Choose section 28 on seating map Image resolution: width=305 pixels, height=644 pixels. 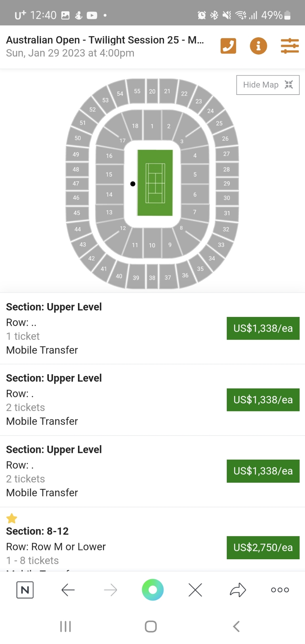(x=227, y=169)
